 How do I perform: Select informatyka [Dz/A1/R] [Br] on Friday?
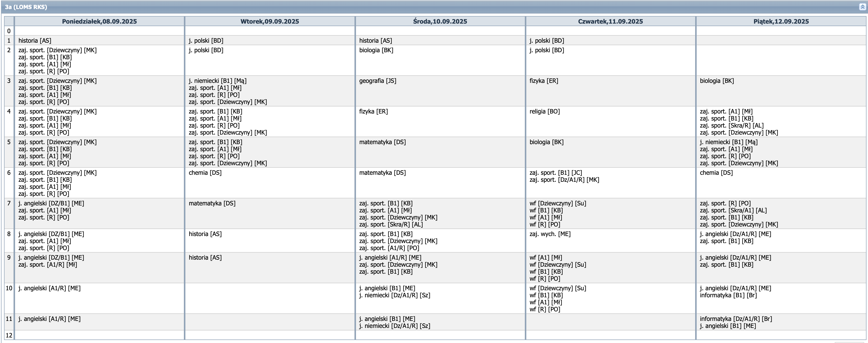(736, 319)
